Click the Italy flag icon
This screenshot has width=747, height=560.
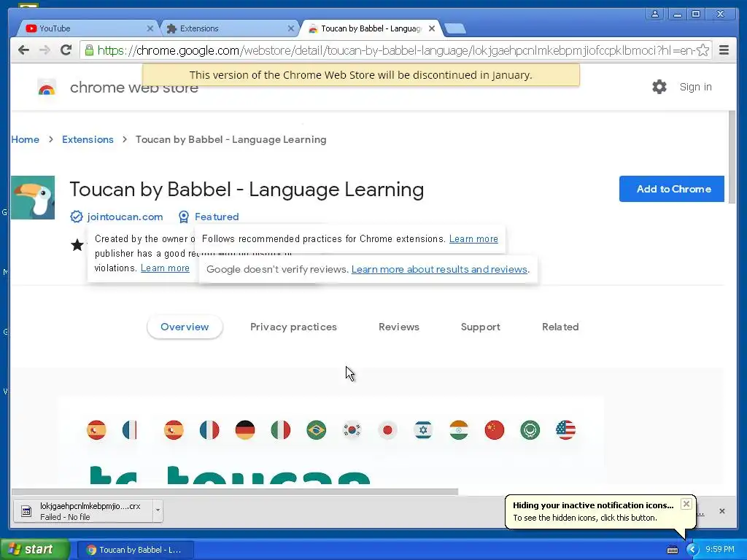coord(281,430)
